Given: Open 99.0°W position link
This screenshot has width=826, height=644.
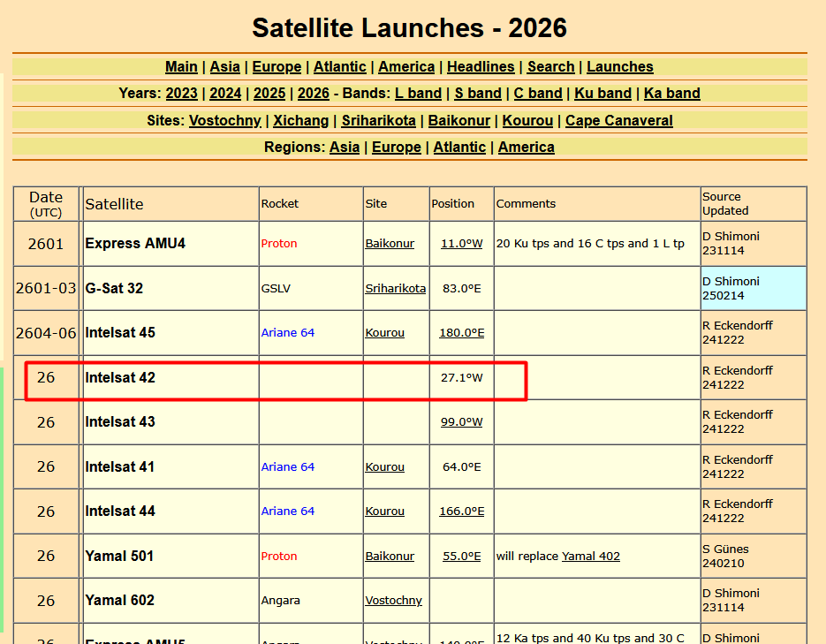Looking at the screenshot, I should [461, 421].
